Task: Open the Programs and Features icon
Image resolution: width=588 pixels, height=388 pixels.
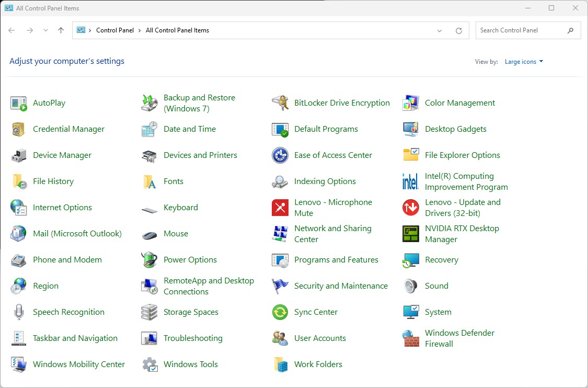Action: 280,260
